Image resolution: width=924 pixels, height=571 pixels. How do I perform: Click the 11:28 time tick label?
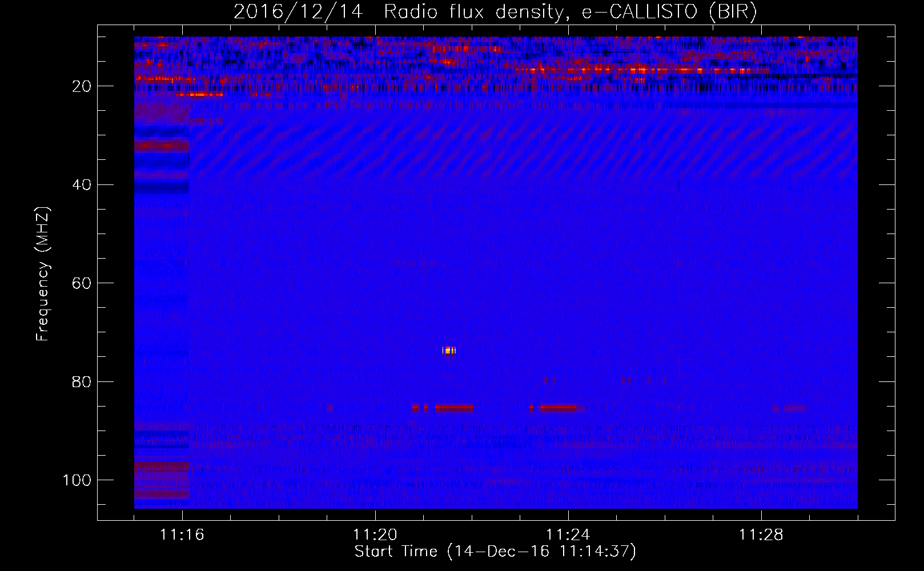point(761,535)
